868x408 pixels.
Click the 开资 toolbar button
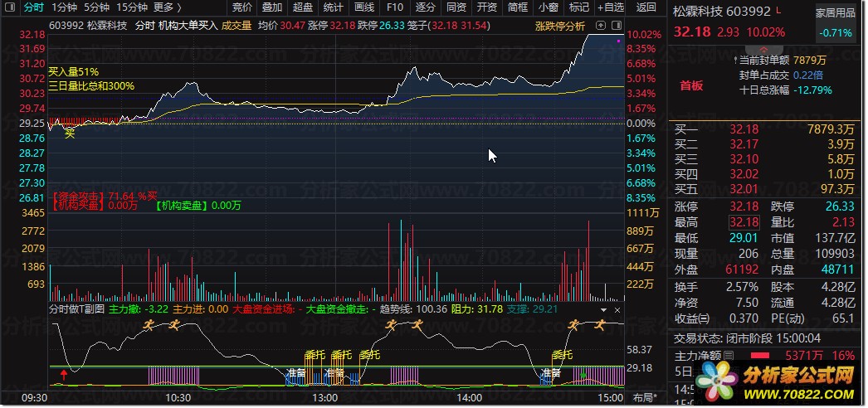[x=486, y=7]
